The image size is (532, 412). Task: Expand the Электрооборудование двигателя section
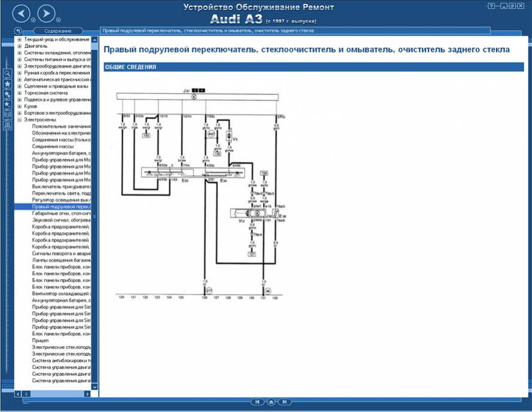click(x=19, y=66)
